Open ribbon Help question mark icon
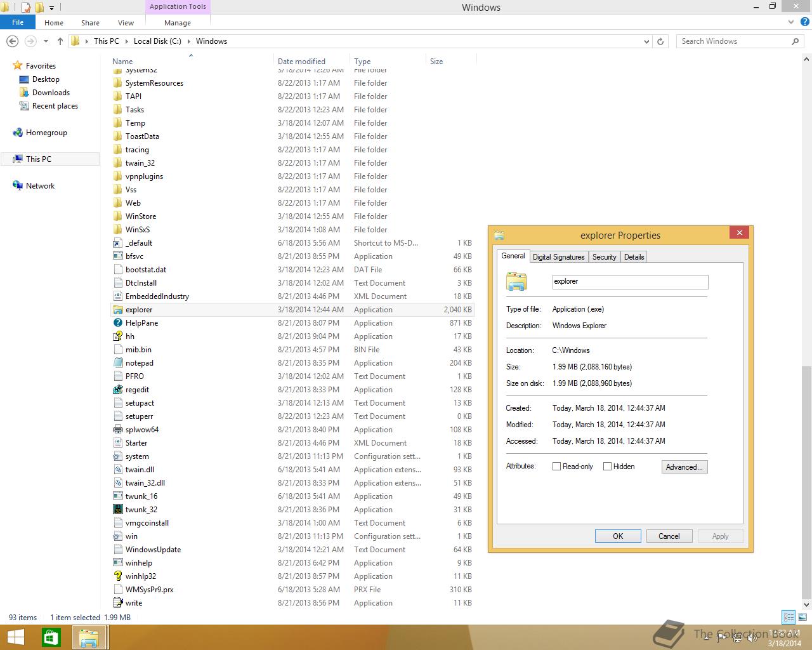This screenshot has height=650, width=812. (x=804, y=22)
